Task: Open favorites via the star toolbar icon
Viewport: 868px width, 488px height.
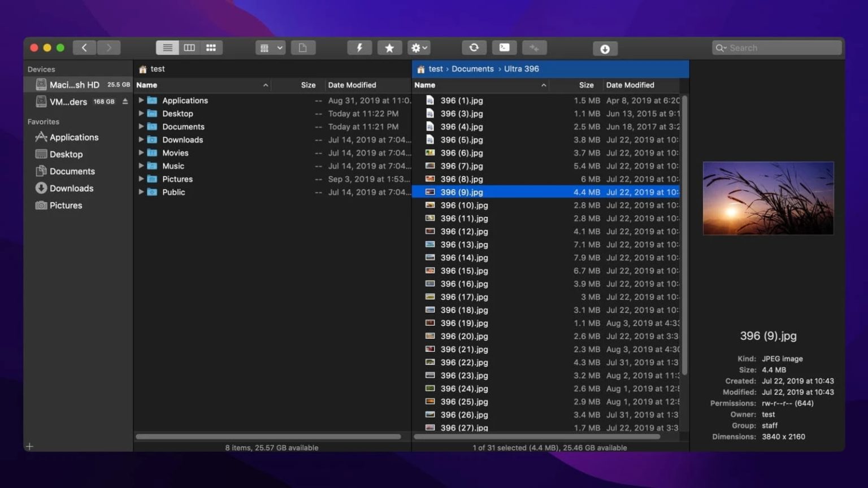Action: [x=389, y=47]
